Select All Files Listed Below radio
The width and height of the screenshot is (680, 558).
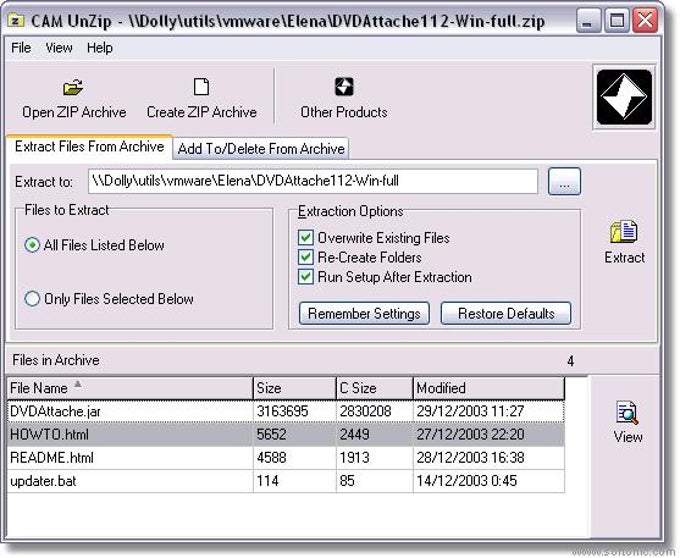pyautogui.click(x=32, y=245)
